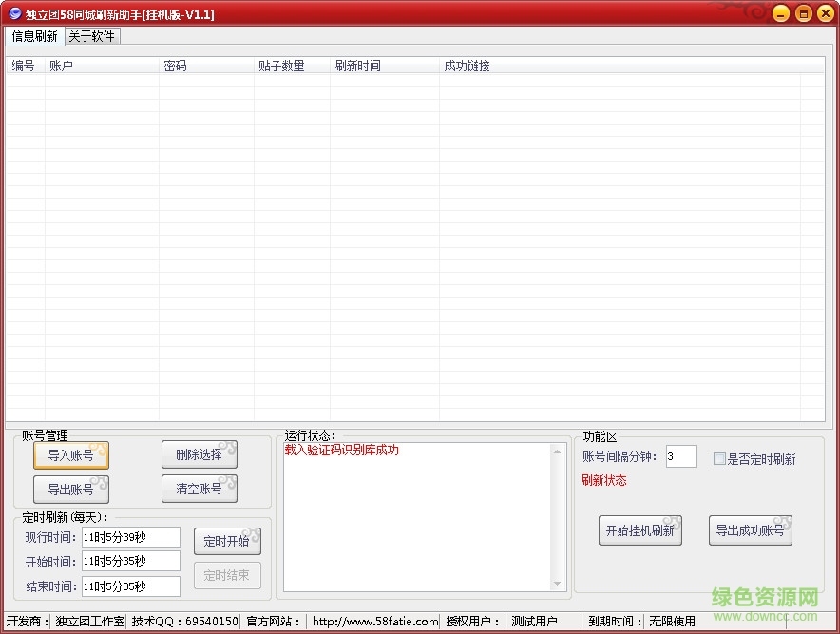Start the timer with 定时开始

pyautogui.click(x=227, y=541)
